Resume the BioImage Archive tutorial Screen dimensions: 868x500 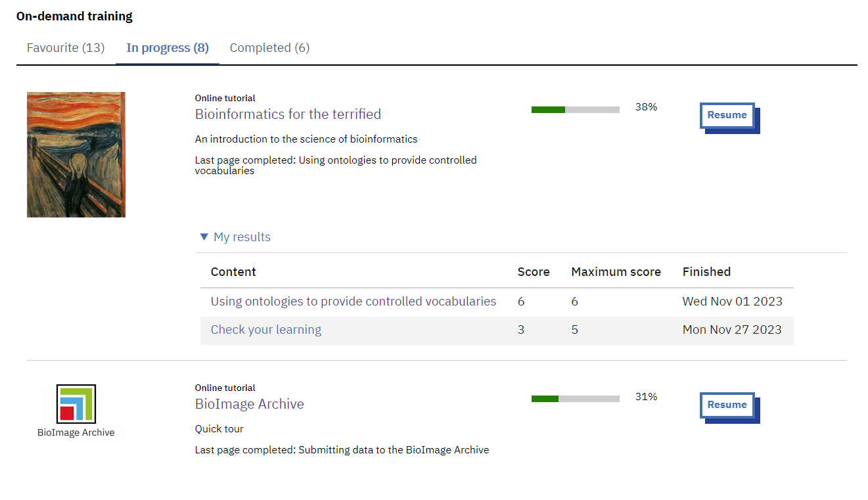[x=727, y=405]
